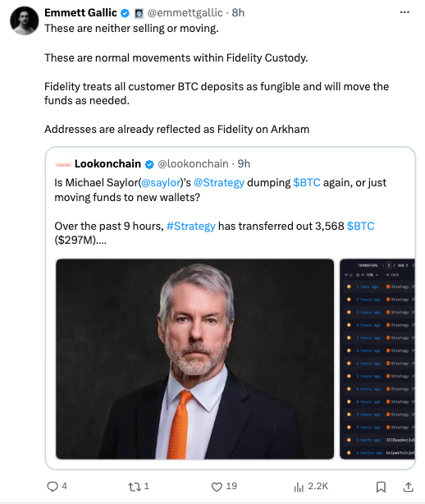
Task: Like the tweet with heart icon
Action: point(217,487)
